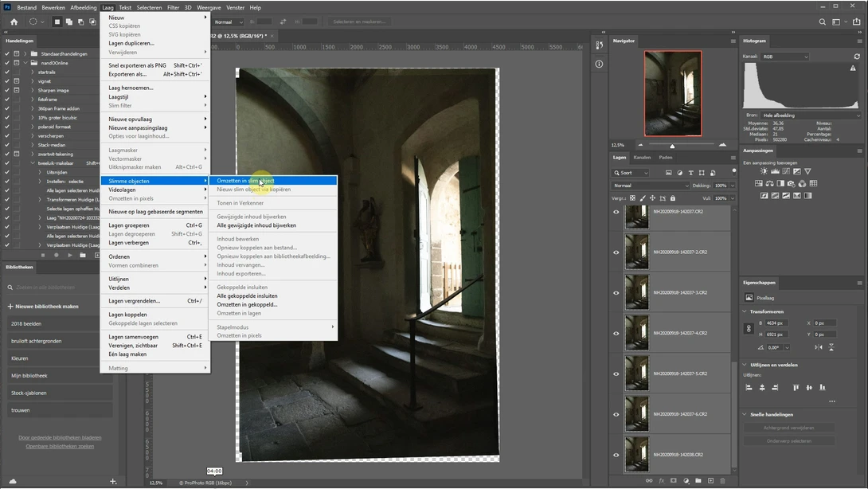Open the Normaal blend mode dropdown in Layers

pos(651,186)
